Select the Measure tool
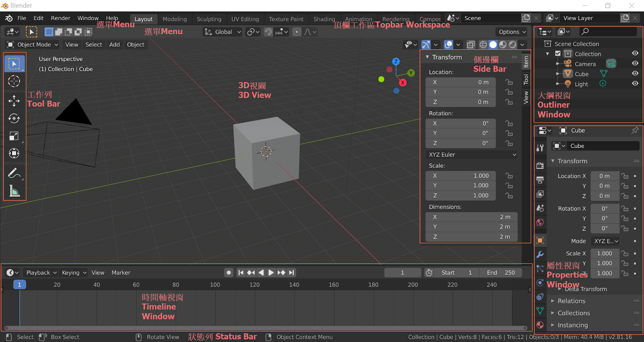This screenshot has width=644, height=342. pyautogui.click(x=14, y=191)
